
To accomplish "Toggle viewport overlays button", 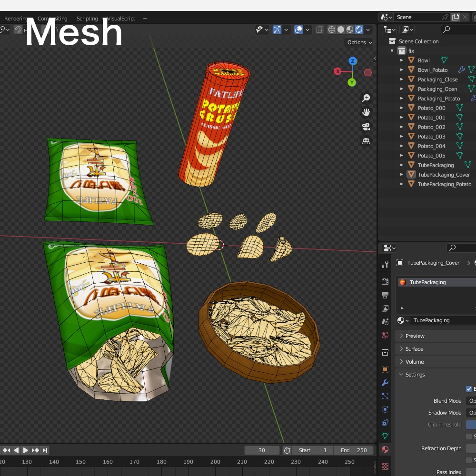I will point(298,30).
